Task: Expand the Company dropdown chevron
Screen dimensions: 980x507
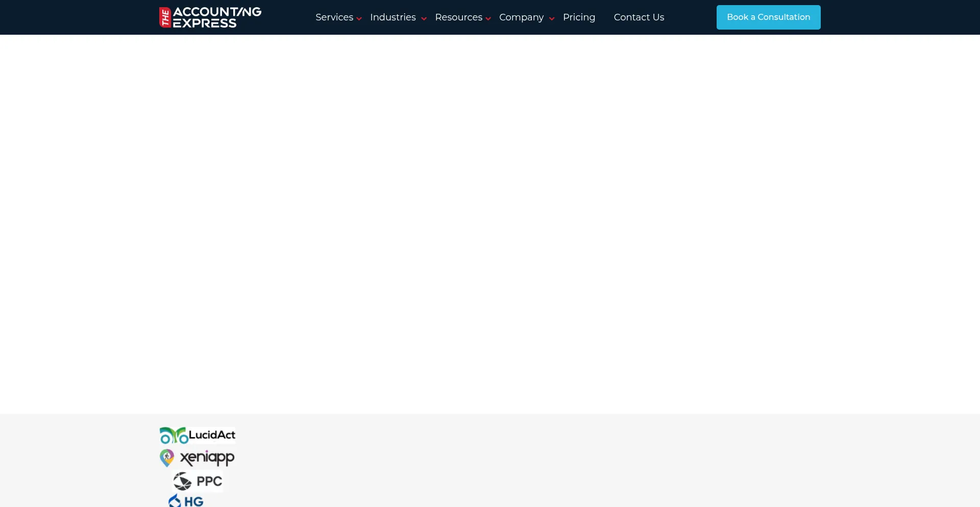Action: pos(552,19)
